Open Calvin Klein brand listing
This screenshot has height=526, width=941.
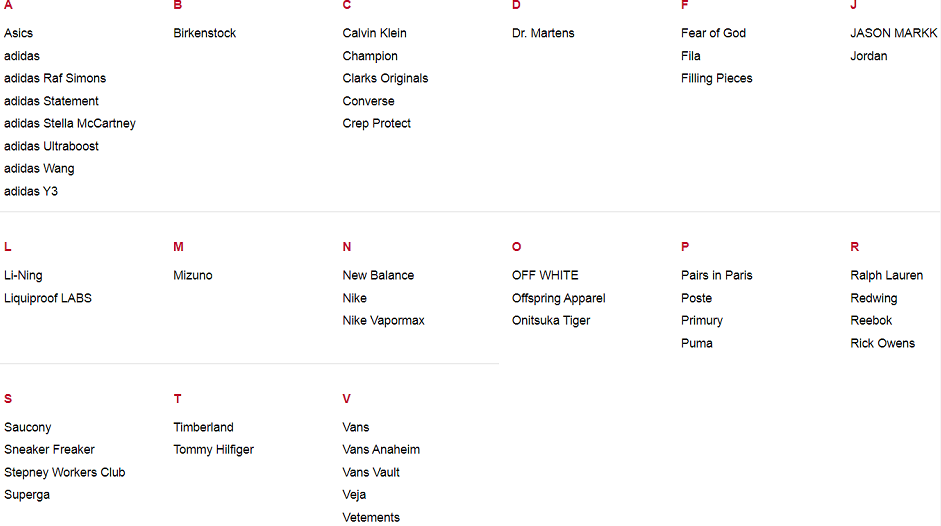374,33
